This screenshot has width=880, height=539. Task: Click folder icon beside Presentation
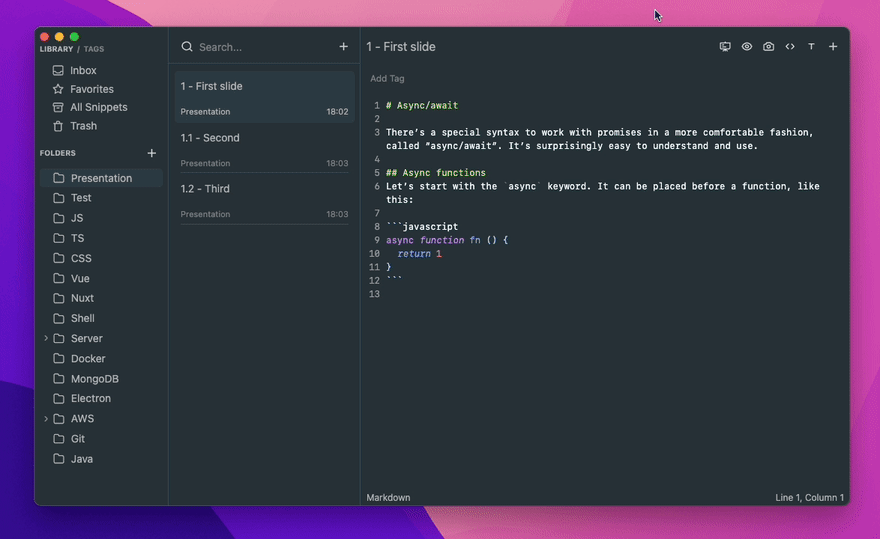58,178
